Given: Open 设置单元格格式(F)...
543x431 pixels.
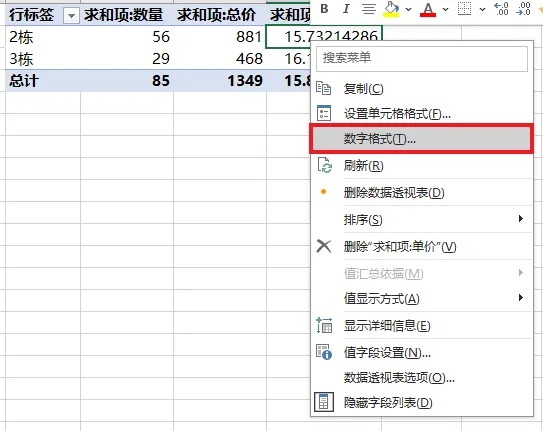Looking at the screenshot, I should coord(422,114).
